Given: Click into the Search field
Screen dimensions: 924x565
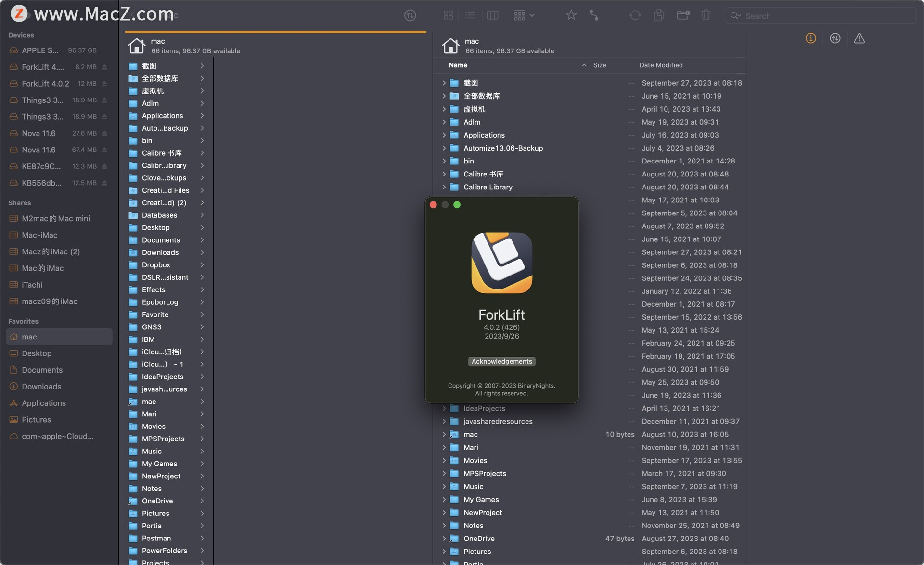Looking at the screenshot, I should coord(821,16).
